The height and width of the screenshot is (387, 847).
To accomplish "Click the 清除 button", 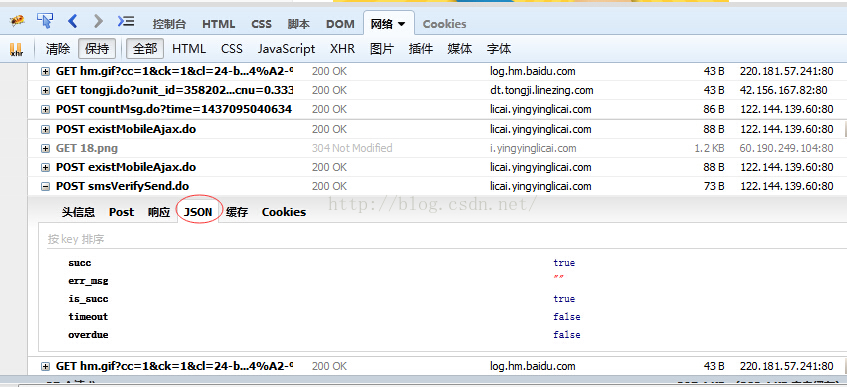I will pos(58,49).
